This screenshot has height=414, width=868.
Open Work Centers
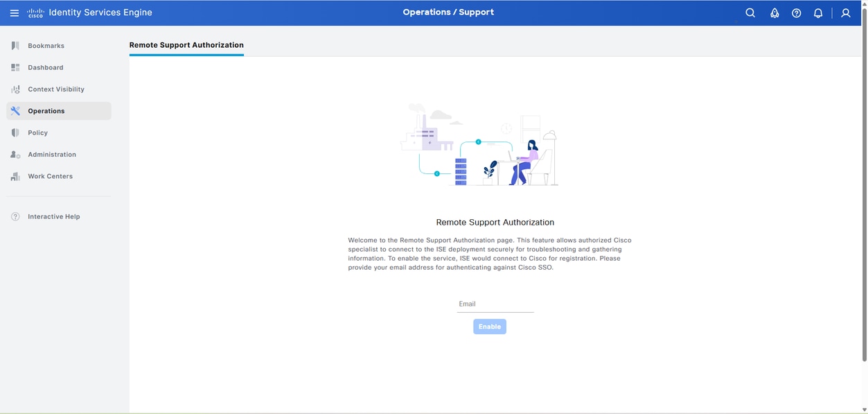[50, 176]
